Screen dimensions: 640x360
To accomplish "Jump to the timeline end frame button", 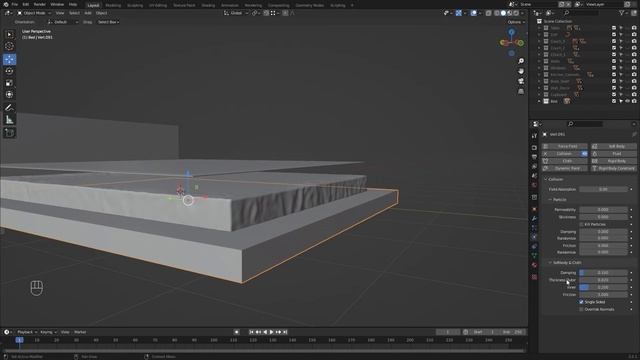I will click(x=285, y=332).
